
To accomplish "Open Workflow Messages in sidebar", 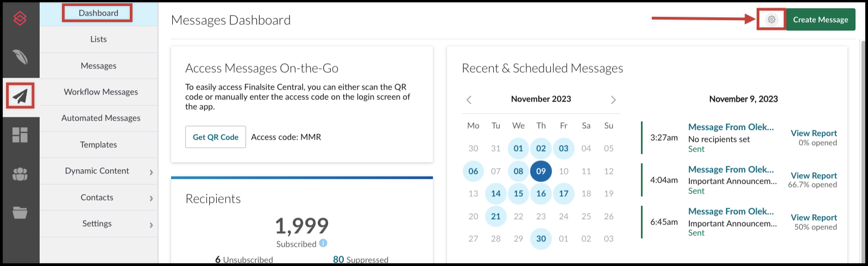I will click(x=100, y=92).
